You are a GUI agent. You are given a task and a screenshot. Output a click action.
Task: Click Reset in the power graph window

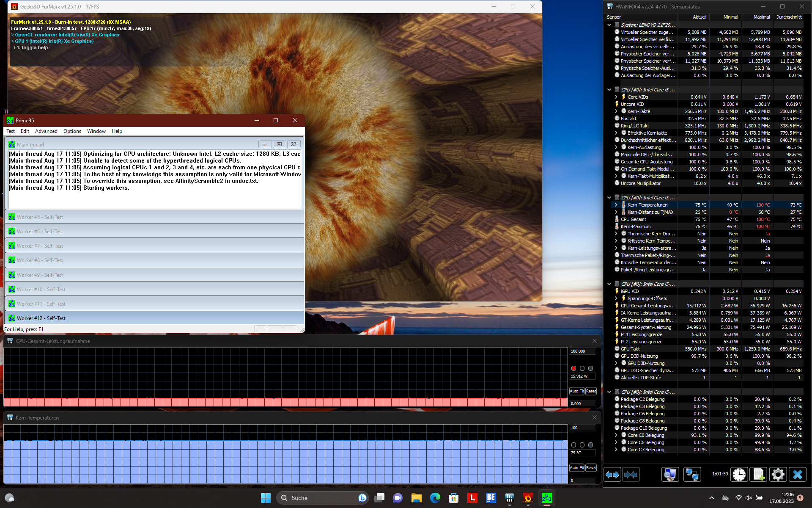click(591, 391)
